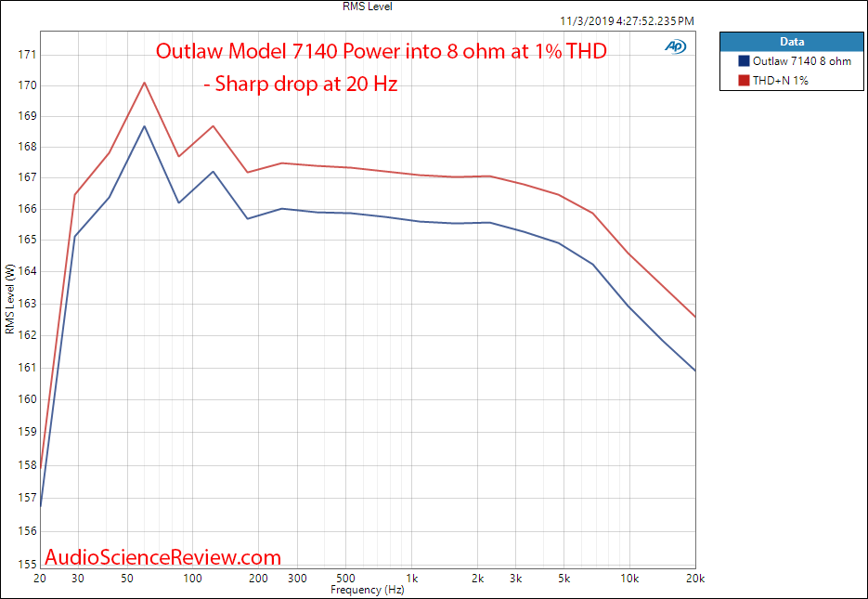Viewport: 868px width, 599px height.
Task: Click the 155 value on the Y axis
Action: [x=28, y=564]
